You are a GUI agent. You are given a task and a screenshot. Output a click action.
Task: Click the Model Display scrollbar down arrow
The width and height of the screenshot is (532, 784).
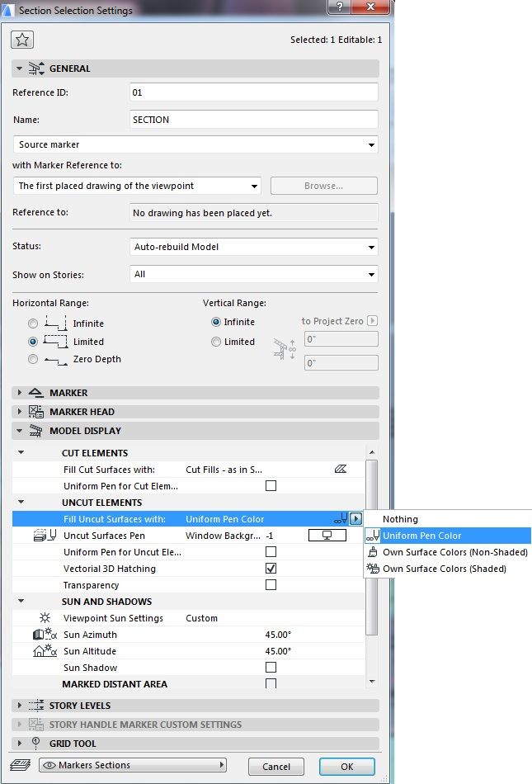click(372, 682)
